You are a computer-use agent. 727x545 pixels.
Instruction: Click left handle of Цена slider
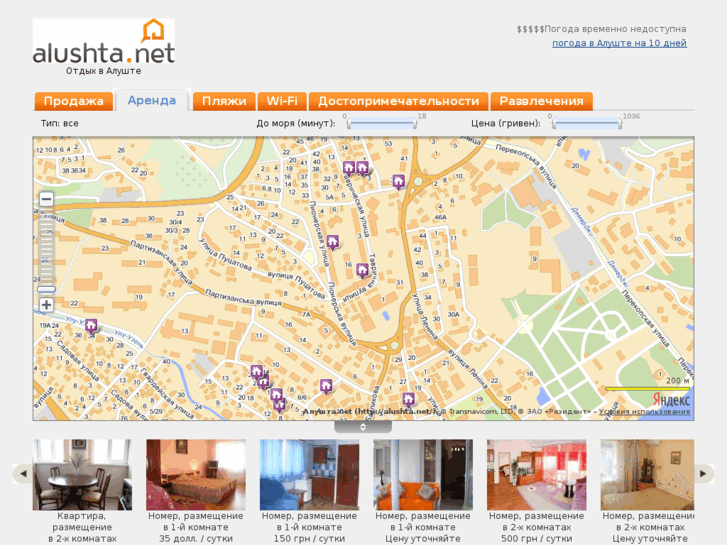click(x=554, y=124)
